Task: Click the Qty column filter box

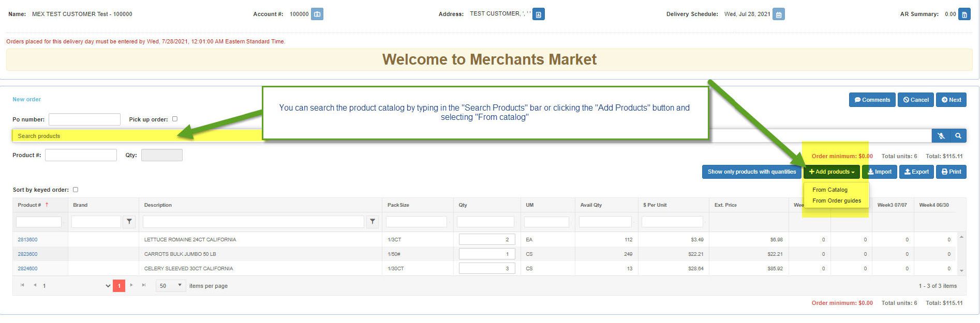Action: pos(485,222)
